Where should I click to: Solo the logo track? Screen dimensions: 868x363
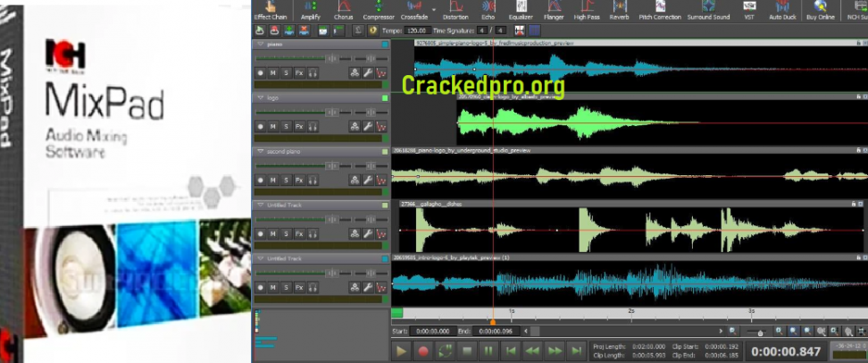pyautogui.click(x=286, y=126)
